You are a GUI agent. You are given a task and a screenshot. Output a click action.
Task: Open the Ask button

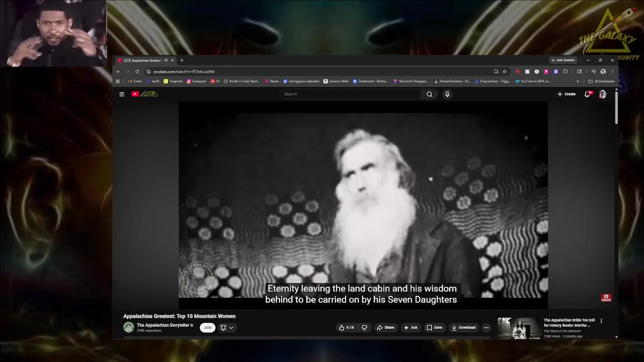click(x=411, y=327)
